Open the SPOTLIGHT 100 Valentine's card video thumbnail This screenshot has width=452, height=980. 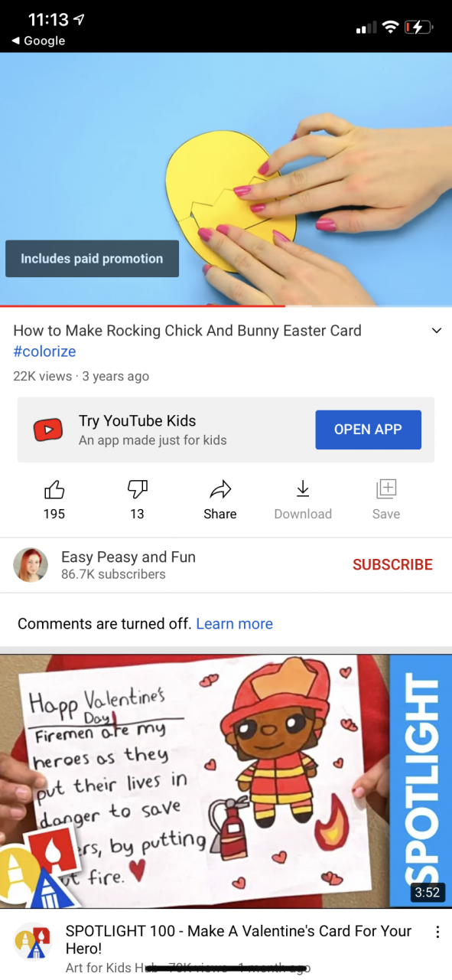(226, 781)
